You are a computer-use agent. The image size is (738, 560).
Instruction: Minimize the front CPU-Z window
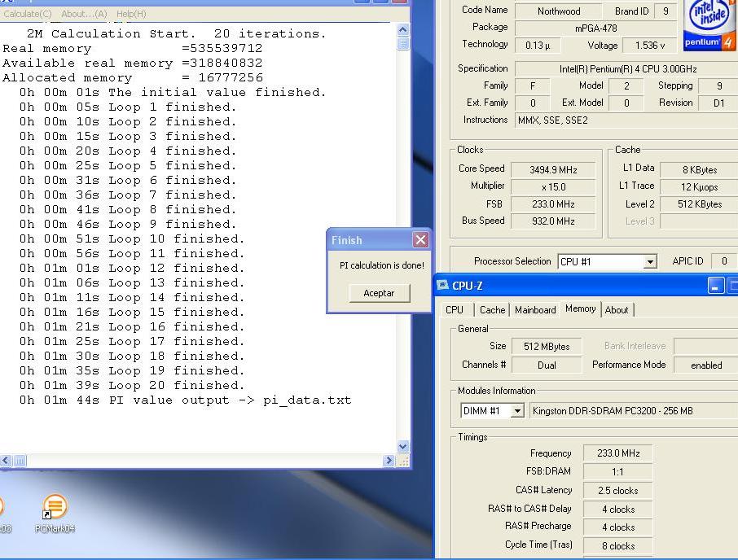tap(715, 286)
